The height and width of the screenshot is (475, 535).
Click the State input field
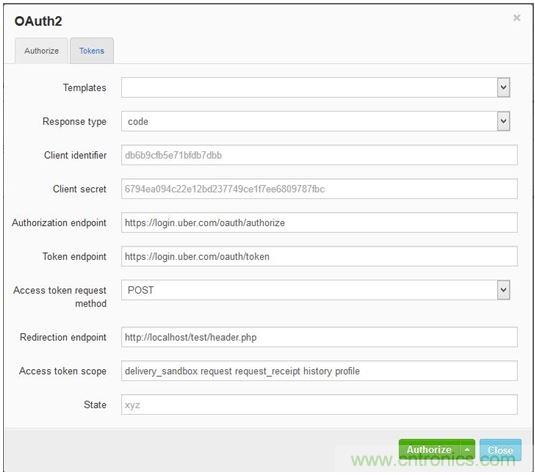pos(319,405)
